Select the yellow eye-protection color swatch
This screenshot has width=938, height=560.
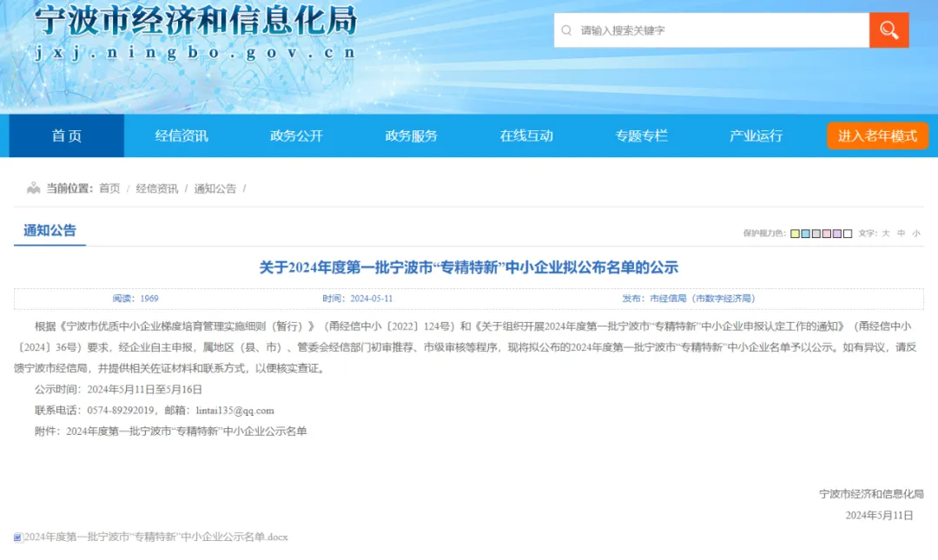coord(795,234)
